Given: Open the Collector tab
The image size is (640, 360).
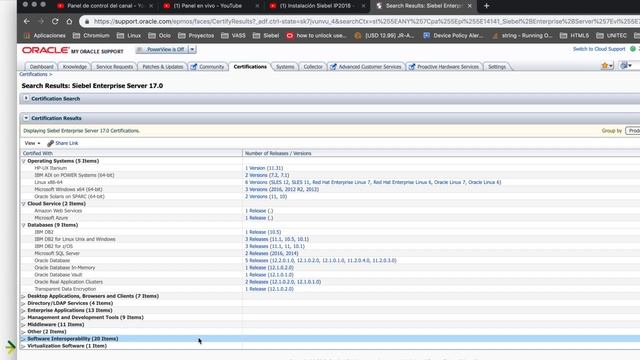Looking at the screenshot, I should click(313, 67).
